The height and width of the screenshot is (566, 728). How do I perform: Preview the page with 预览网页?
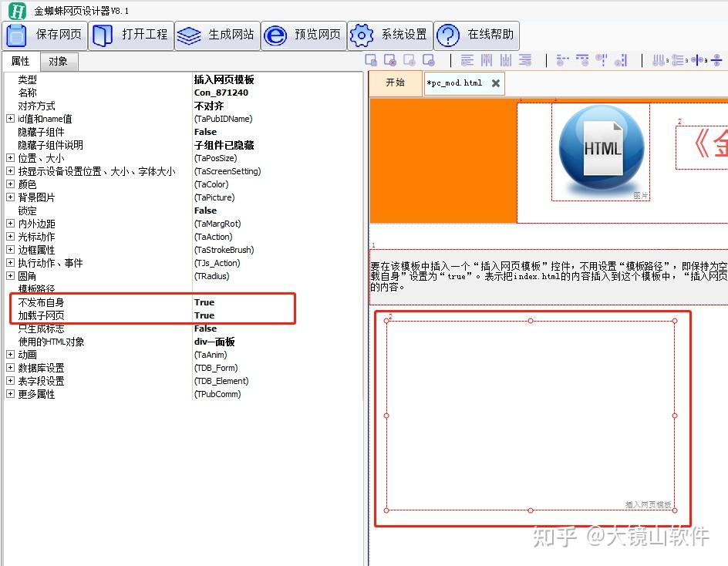click(304, 35)
